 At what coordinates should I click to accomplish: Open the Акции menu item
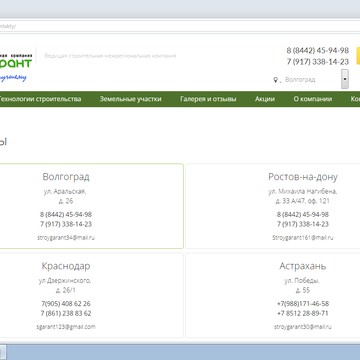coord(265,99)
